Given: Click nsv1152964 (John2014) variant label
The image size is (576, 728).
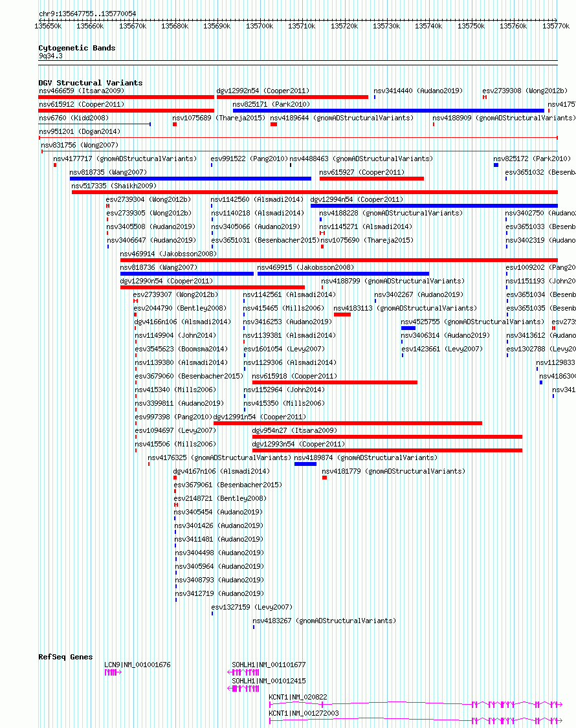Looking at the screenshot, I should tap(284, 390).
